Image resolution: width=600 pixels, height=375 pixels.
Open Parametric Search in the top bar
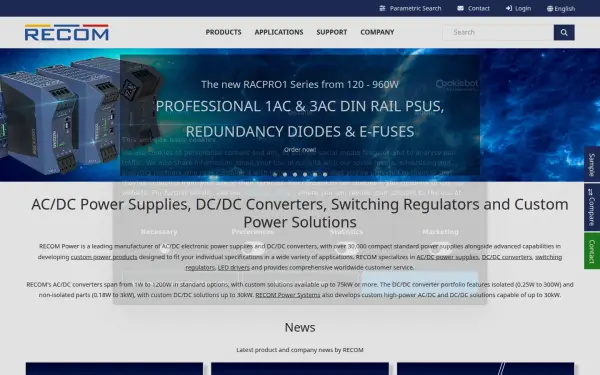(x=410, y=8)
